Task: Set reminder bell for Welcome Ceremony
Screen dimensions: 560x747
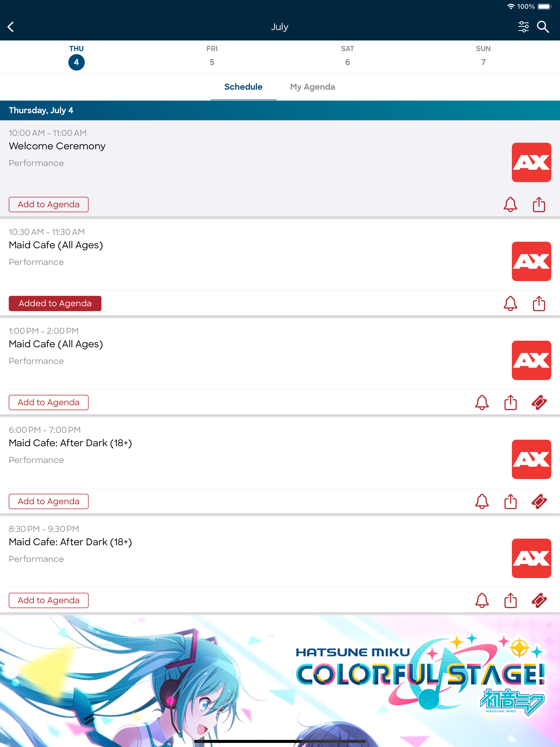Action: point(510,205)
